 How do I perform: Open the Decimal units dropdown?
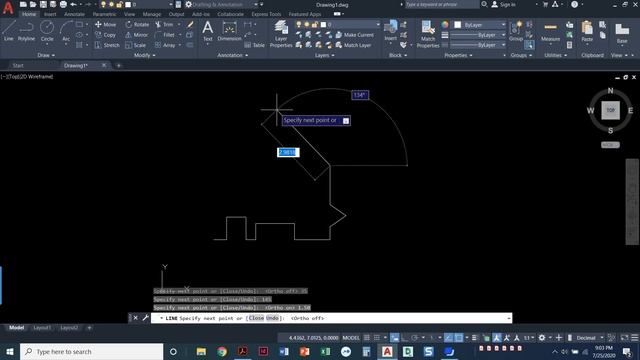point(589,338)
